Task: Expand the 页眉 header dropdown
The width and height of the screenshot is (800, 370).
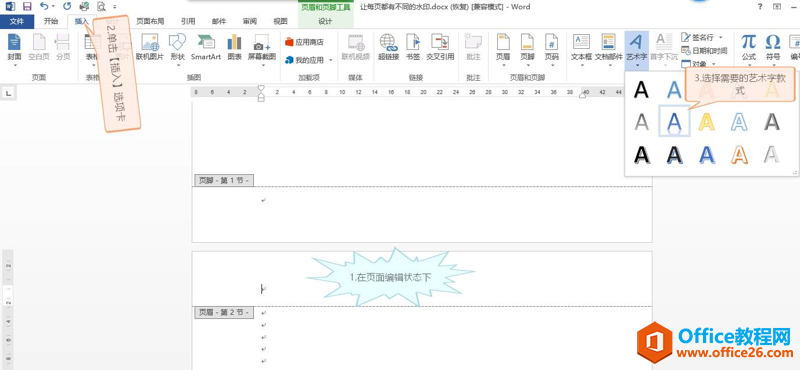Action: [503, 65]
